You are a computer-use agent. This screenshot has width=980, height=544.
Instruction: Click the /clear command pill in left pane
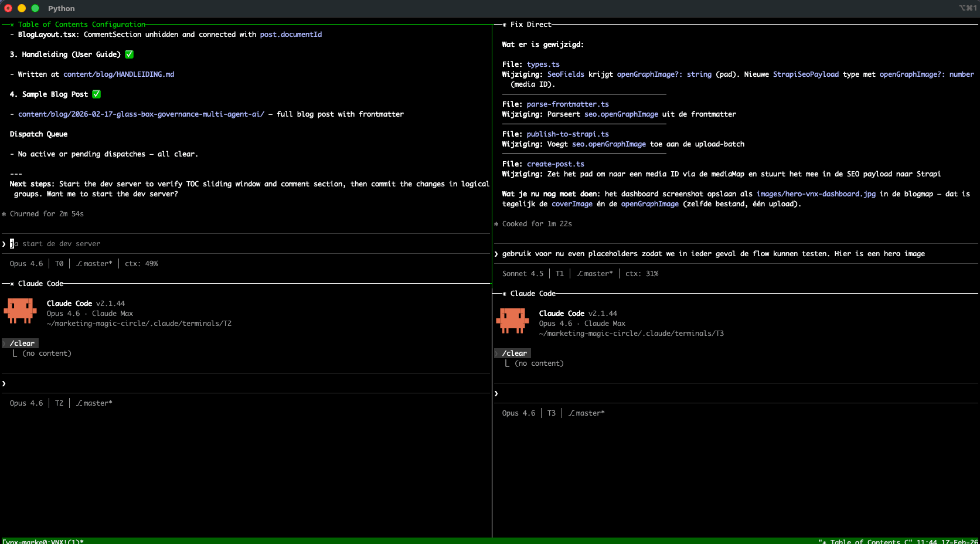21,343
